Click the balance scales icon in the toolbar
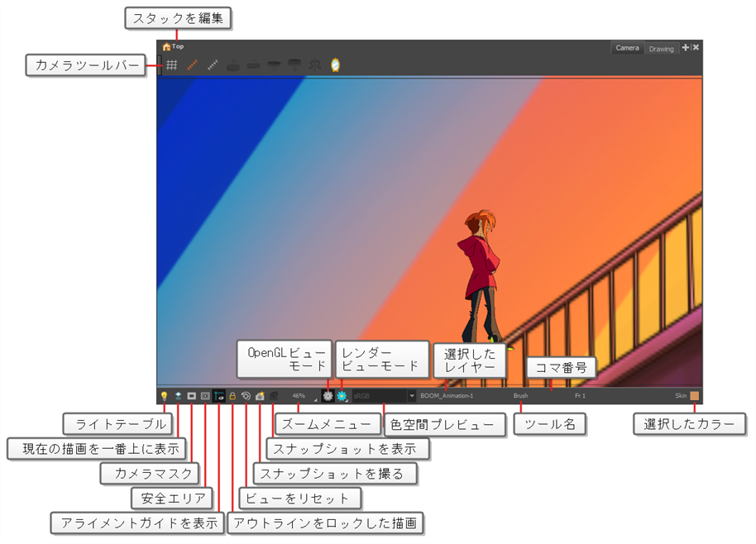 [315, 65]
